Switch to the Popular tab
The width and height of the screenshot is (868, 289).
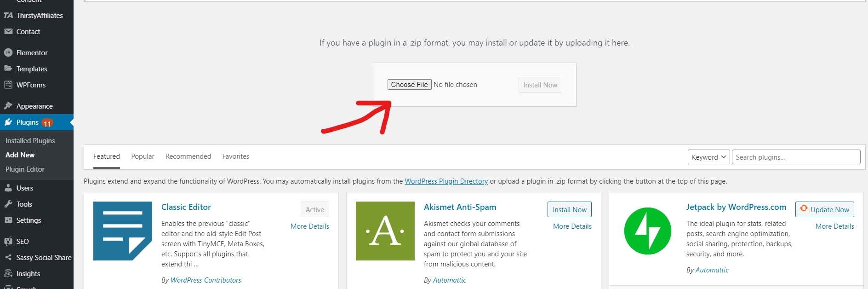point(143,156)
